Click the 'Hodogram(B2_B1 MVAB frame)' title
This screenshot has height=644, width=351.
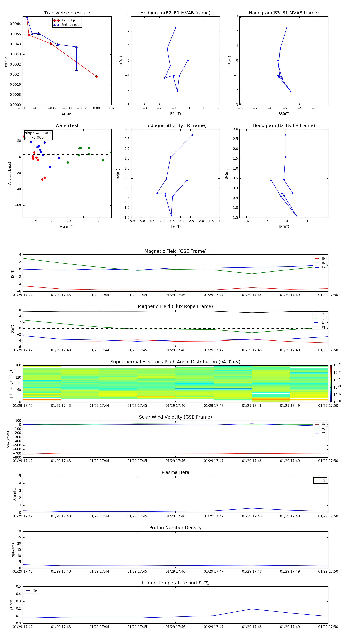tap(175, 13)
